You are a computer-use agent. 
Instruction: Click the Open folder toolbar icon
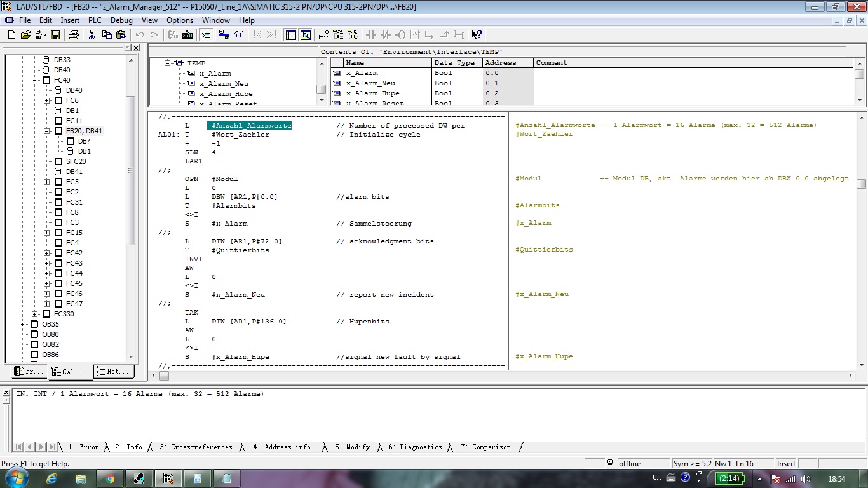coord(25,35)
